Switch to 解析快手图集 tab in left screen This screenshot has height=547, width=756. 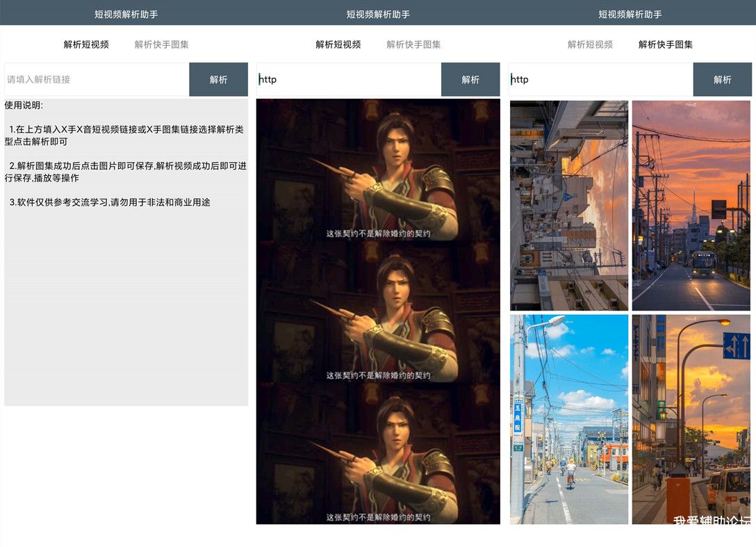pyautogui.click(x=161, y=44)
